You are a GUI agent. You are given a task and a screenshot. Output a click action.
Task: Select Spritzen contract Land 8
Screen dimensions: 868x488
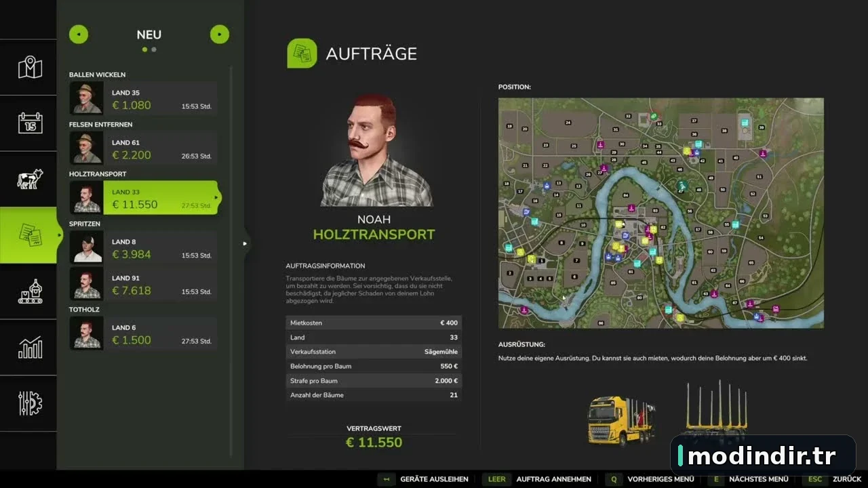point(143,247)
